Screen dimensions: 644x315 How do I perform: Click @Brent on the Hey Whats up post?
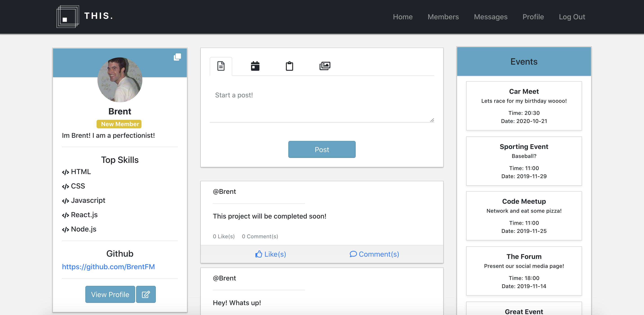pyautogui.click(x=224, y=278)
